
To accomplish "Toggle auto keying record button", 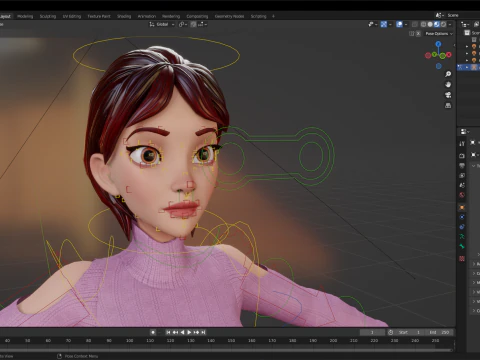I will [153, 332].
